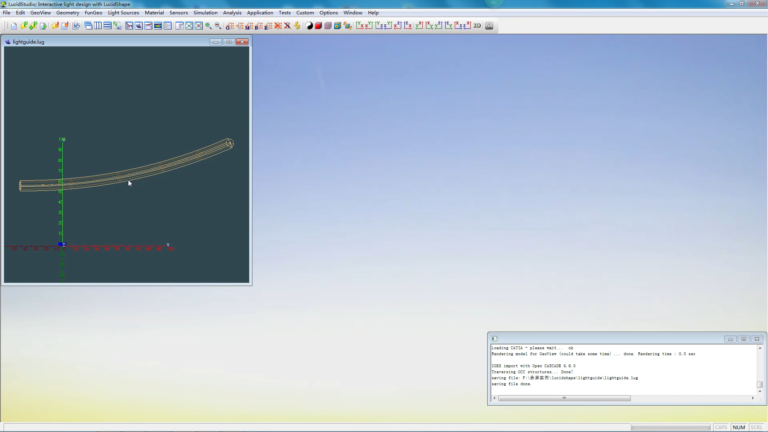Click the double green arrows icon
Viewport: 768px width, 432px height.
tap(33, 25)
